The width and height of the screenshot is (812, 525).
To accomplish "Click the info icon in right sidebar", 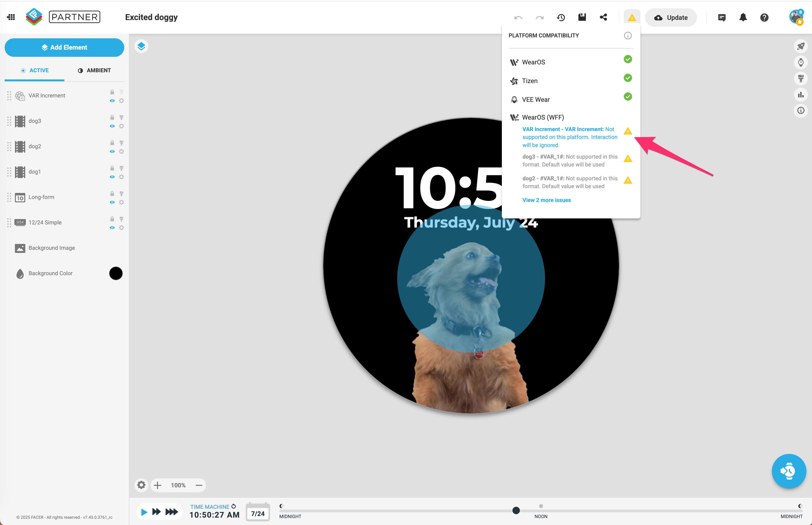I will coord(801,110).
